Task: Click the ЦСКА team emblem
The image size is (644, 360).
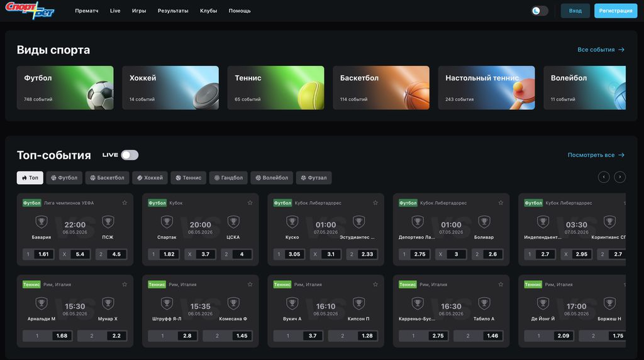Action: [x=233, y=222]
